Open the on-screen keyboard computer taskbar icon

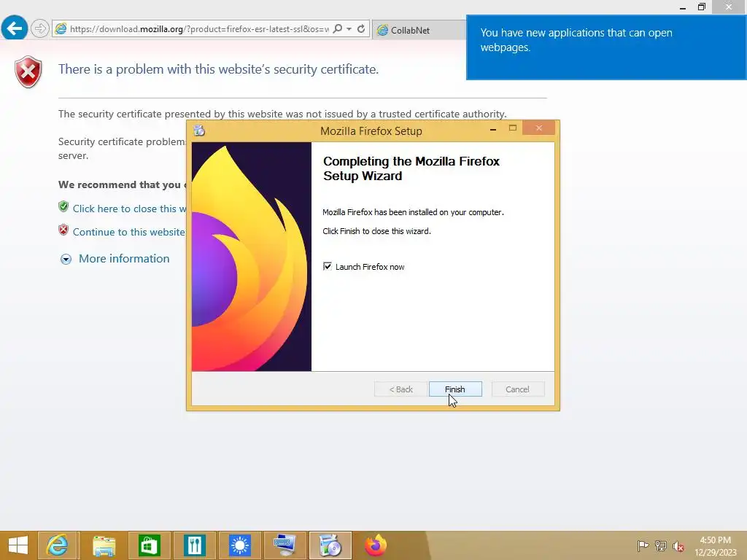click(x=285, y=545)
